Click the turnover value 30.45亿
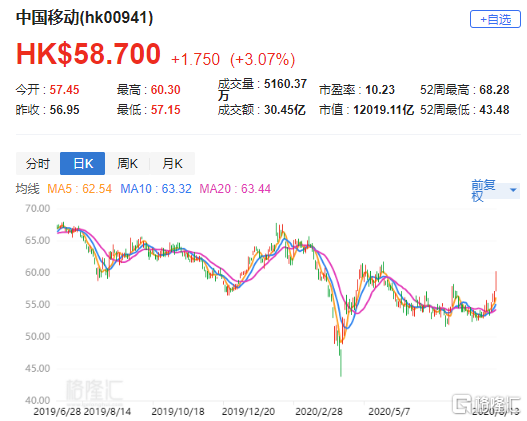The image size is (527, 421). tap(285, 110)
